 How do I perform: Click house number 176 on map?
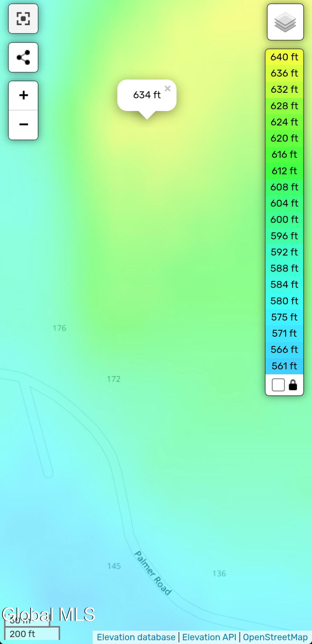pos(60,328)
